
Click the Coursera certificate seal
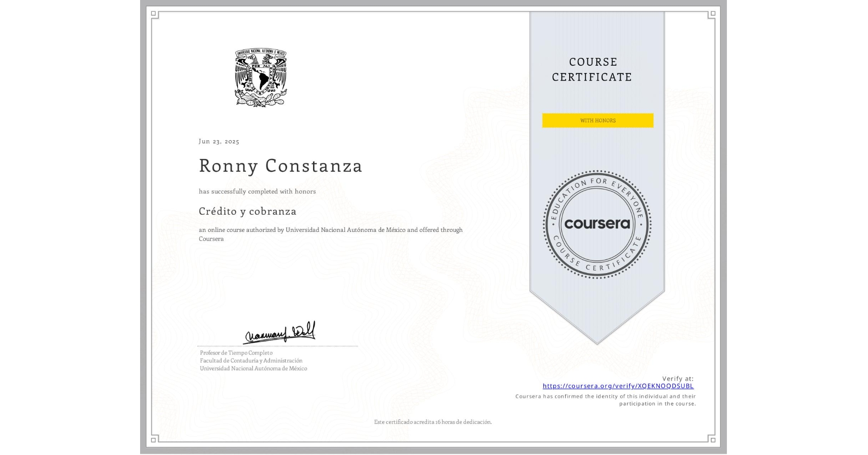597,225
